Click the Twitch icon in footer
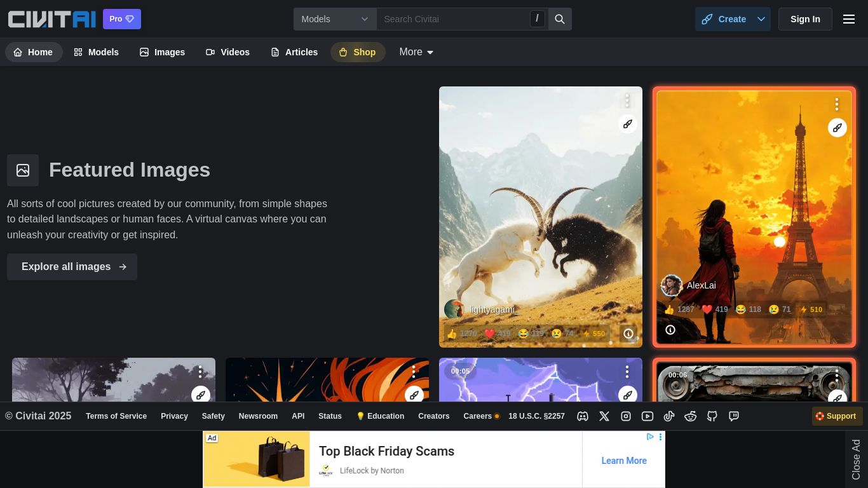This screenshot has height=488, width=868. click(734, 416)
